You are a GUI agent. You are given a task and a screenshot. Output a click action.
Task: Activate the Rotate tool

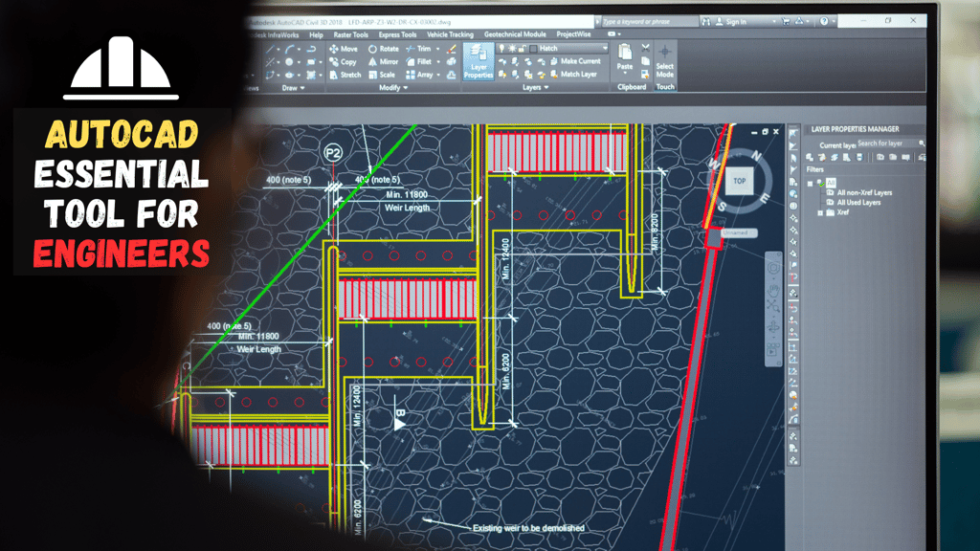pos(383,49)
